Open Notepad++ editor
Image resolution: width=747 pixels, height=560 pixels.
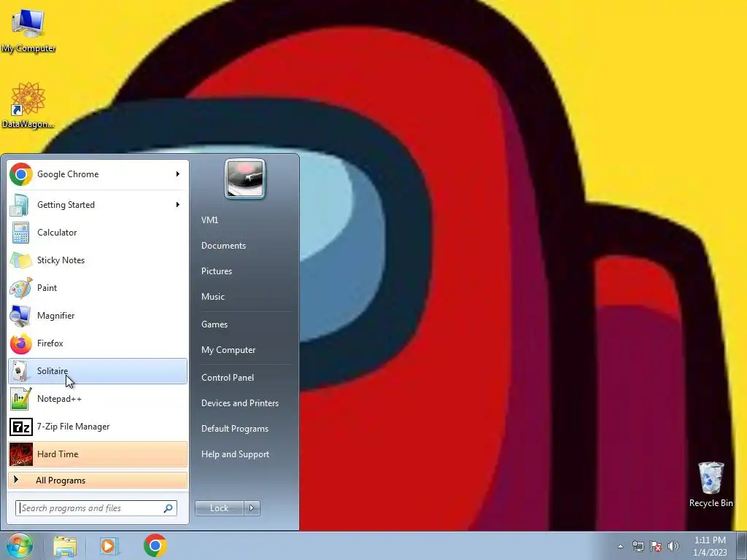(98, 399)
